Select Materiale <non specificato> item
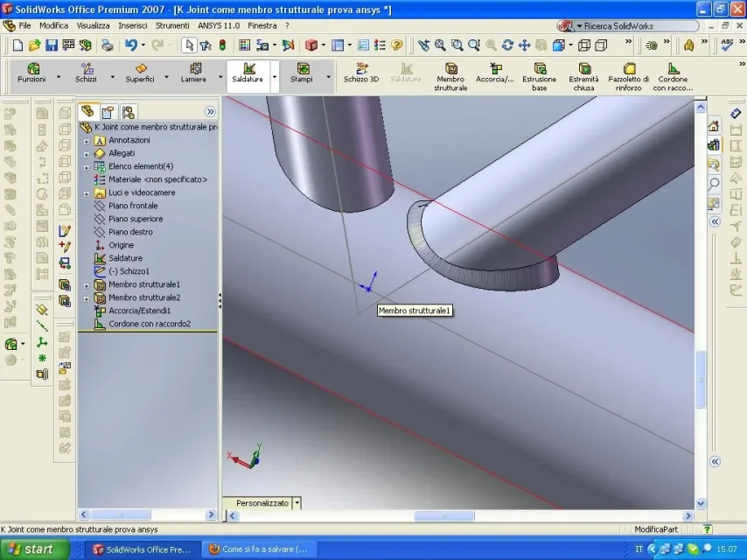 pyautogui.click(x=157, y=179)
